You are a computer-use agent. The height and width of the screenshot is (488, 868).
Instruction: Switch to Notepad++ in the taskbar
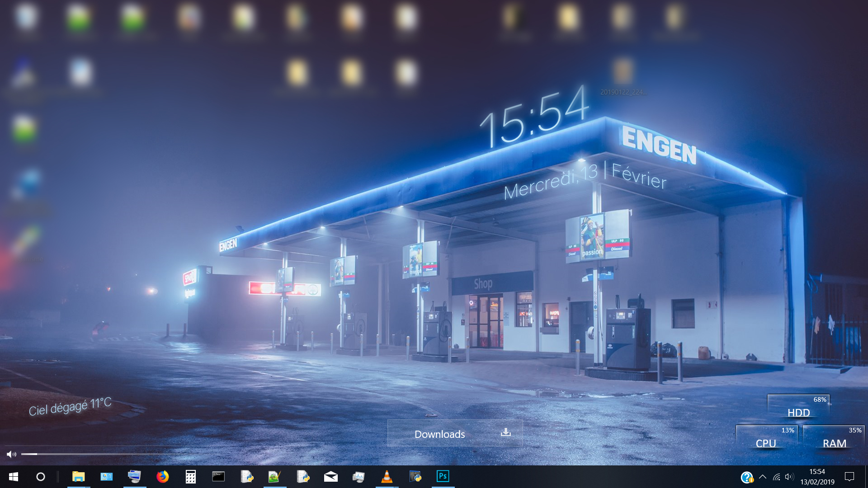tap(274, 476)
